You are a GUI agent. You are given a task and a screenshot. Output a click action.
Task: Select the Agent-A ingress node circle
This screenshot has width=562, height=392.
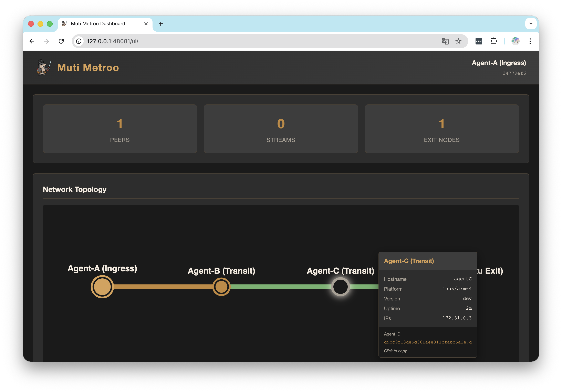tap(102, 287)
